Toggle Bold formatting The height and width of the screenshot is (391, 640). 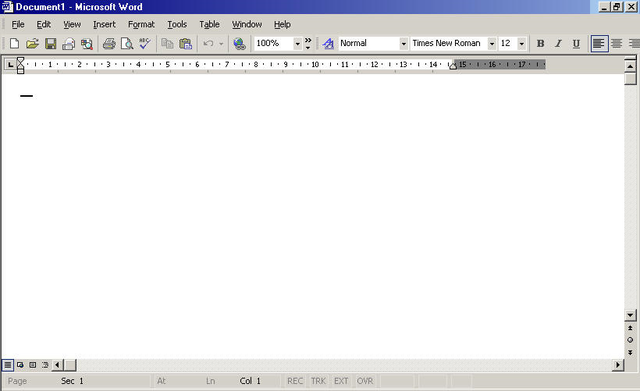tap(540, 43)
